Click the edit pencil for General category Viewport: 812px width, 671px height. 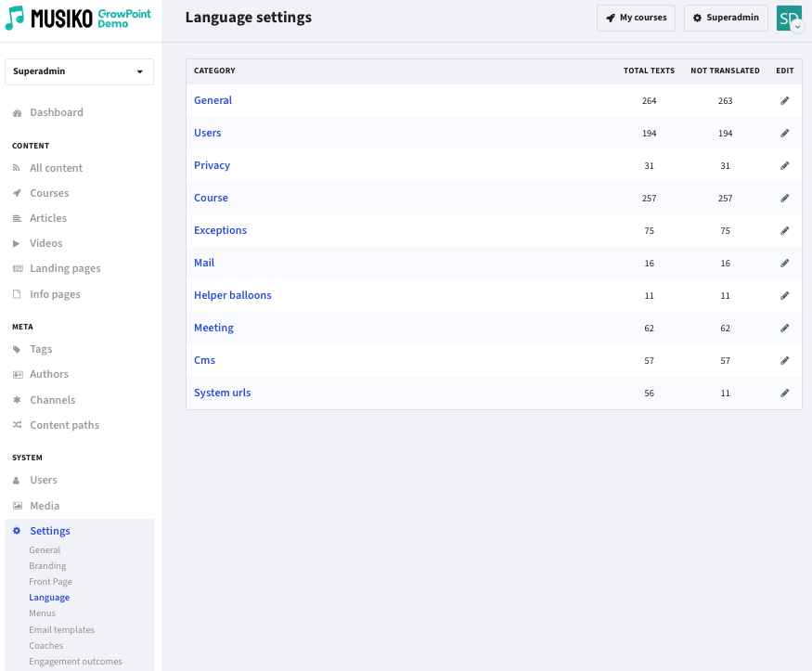click(784, 100)
